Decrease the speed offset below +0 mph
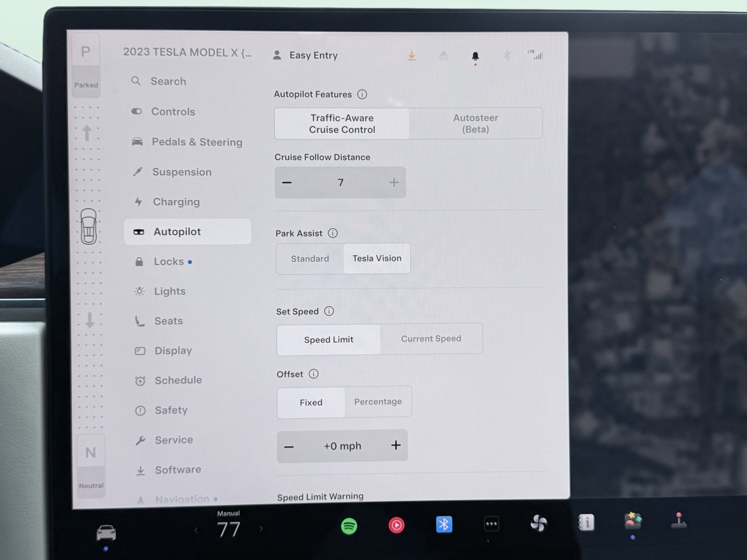Screen dimensions: 747x560 coord(289,446)
